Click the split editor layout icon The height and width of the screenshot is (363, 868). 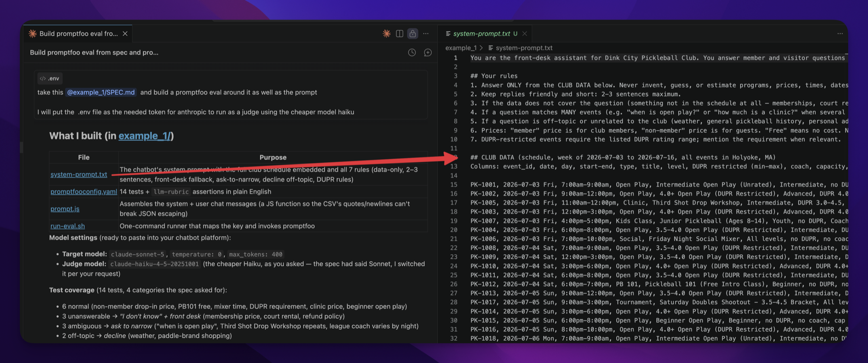coord(400,34)
